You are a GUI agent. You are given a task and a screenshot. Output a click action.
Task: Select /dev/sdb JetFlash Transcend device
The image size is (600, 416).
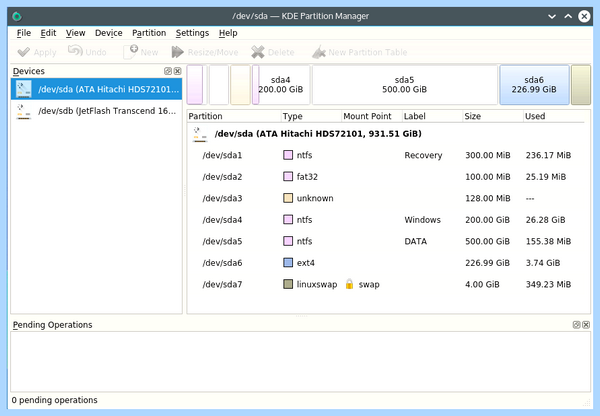pos(96,111)
